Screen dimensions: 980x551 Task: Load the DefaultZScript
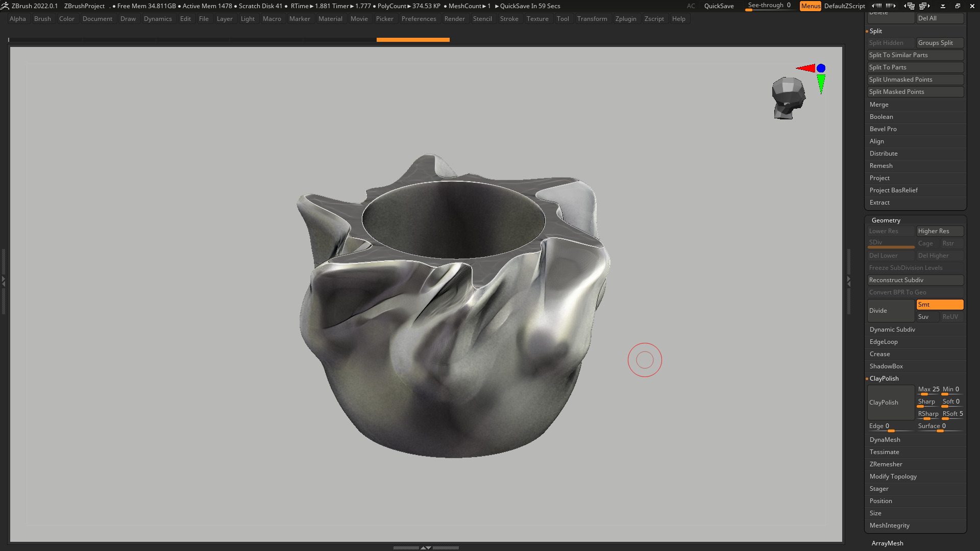coord(844,6)
